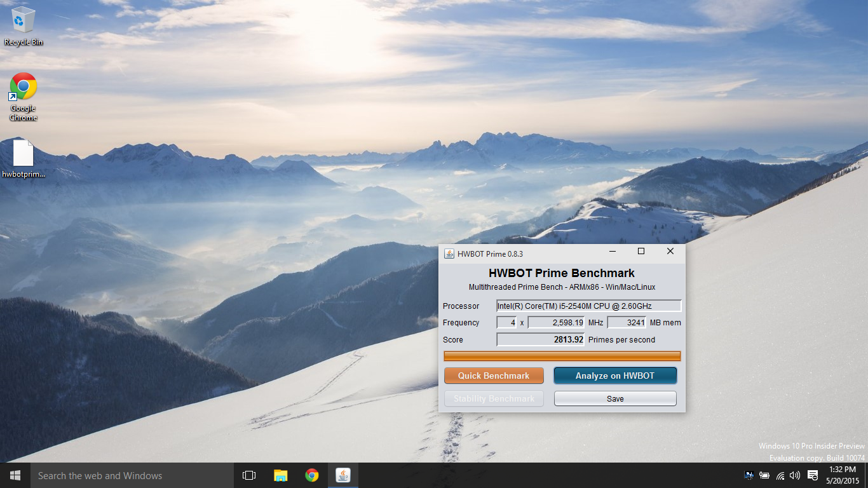Open the Wi-Fi network tray icon
Image resolution: width=868 pixels, height=488 pixels.
coord(780,475)
